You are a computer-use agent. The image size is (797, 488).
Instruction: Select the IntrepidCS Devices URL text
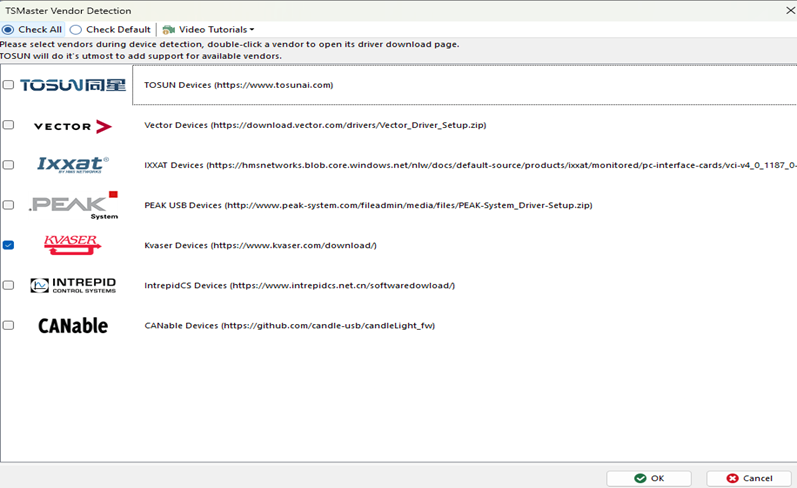(299, 286)
